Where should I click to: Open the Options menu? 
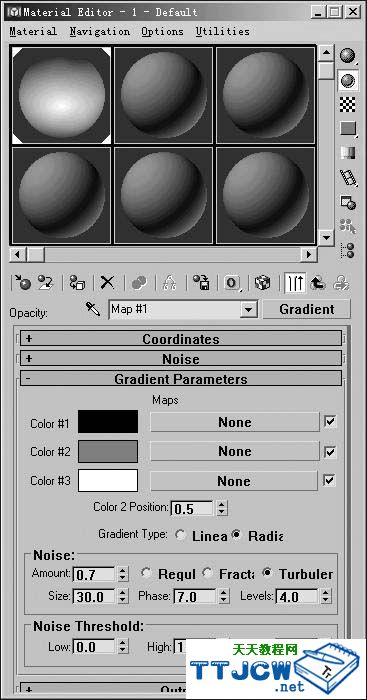163,32
